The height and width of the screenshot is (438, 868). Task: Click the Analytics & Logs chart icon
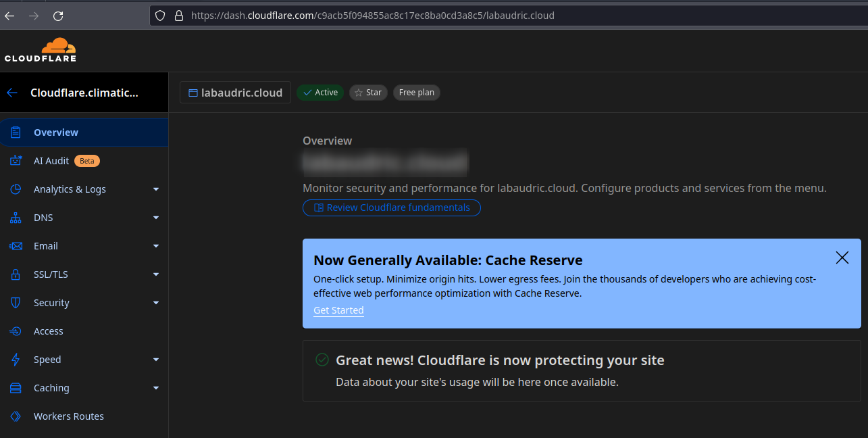pos(16,189)
